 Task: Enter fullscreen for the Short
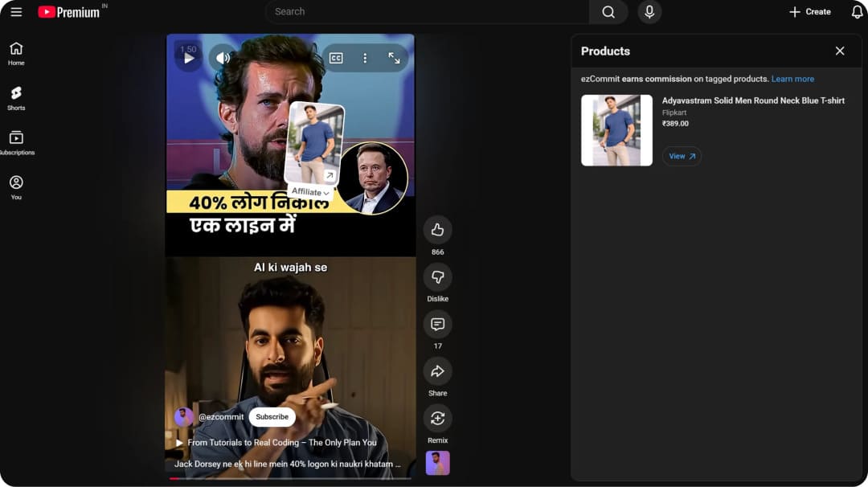point(394,58)
